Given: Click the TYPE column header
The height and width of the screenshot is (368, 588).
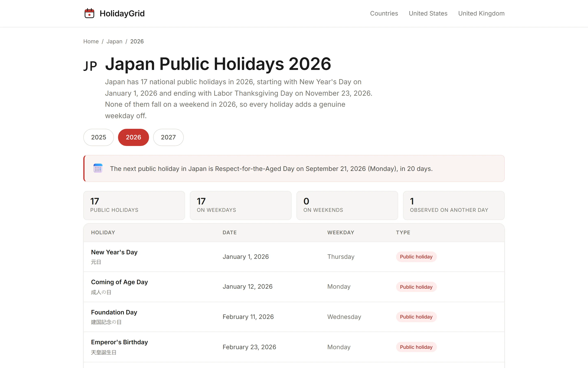Looking at the screenshot, I should [x=403, y=232].
